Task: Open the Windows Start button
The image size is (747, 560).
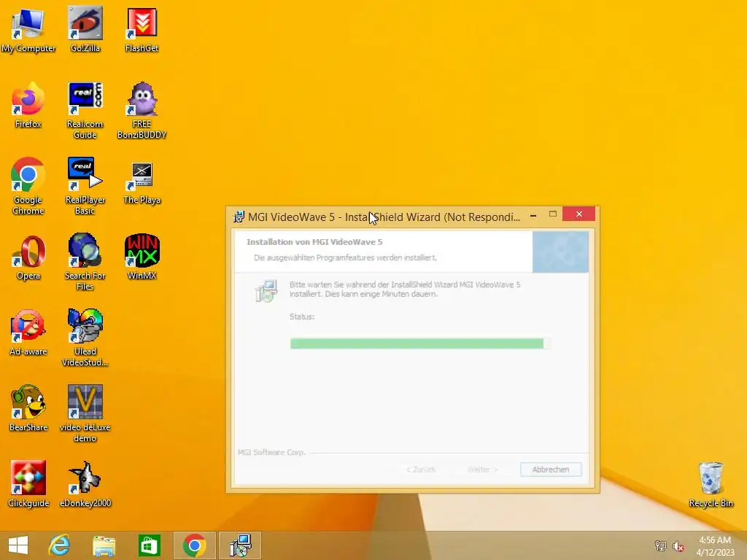Action: (18, 545)
